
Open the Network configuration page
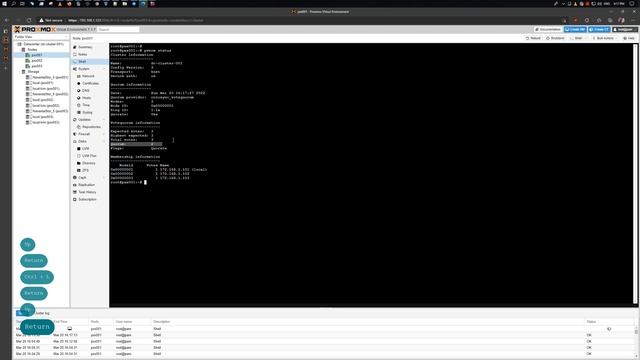click(x=88, y=76)
